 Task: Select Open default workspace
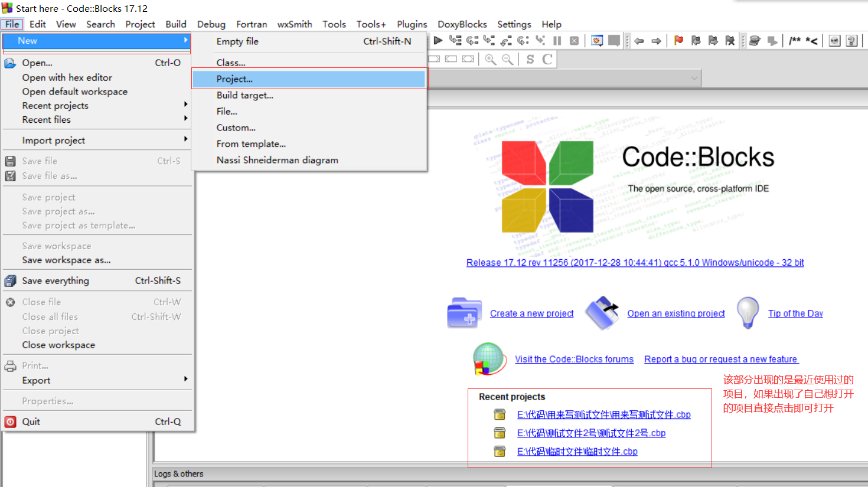point(96,91)
